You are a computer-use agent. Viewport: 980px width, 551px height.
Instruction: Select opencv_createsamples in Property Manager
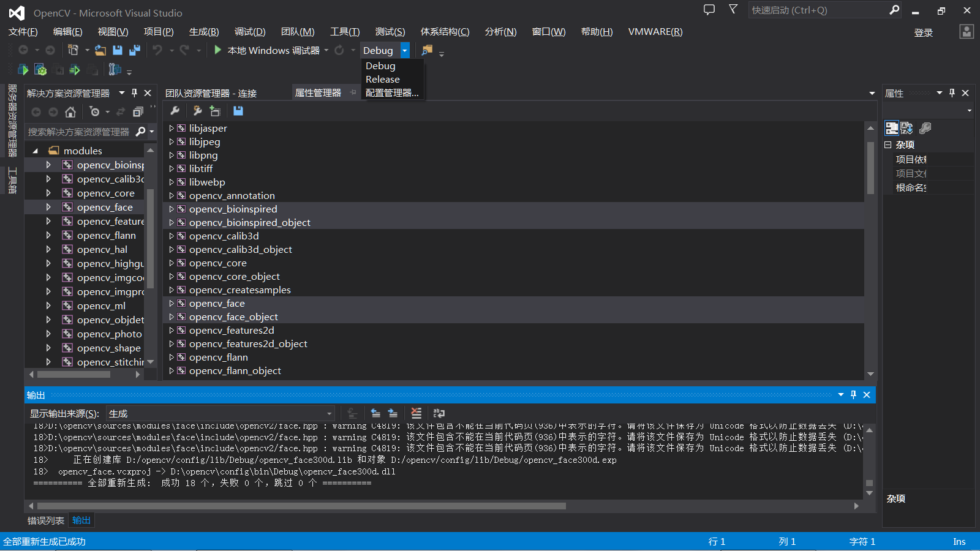(x=240, y=290)
